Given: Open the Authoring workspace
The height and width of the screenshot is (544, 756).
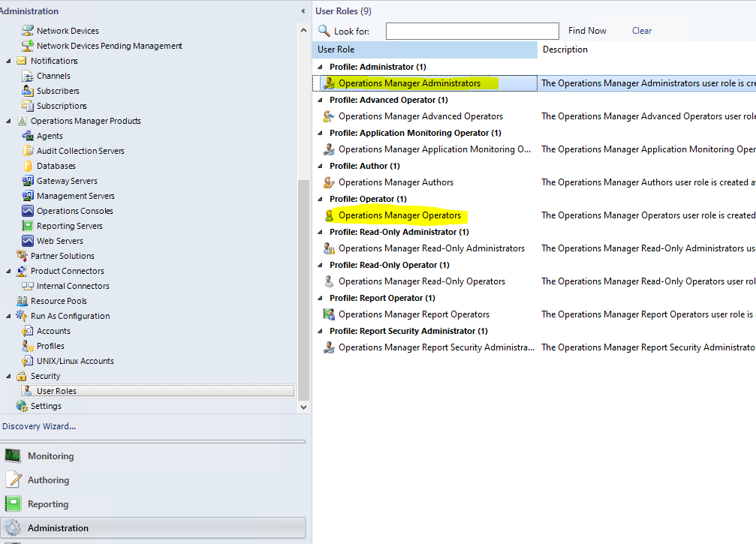Looking at the screenshot, I should 47,479.
